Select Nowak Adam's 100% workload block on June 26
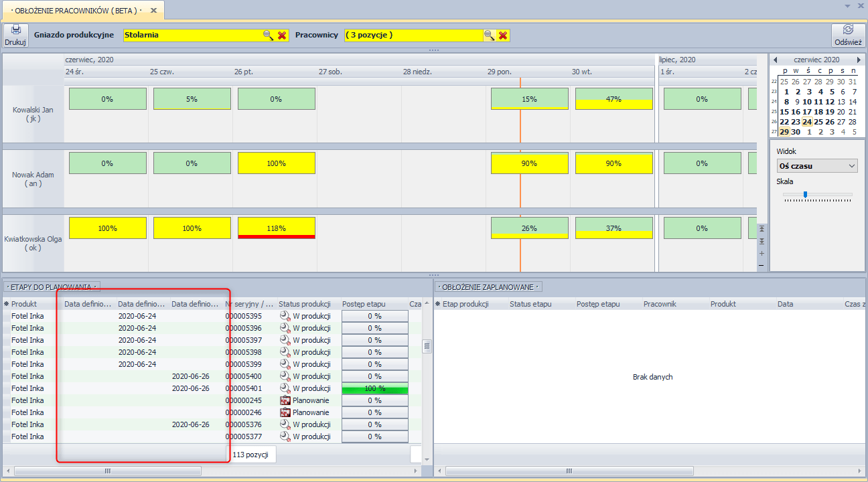Viewport: 868px width, 482px height. (x=277, y=163)
